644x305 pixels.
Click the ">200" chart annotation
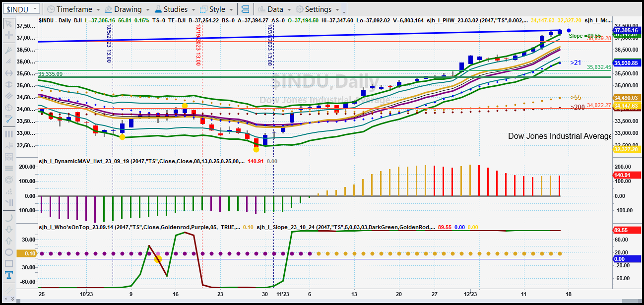[x=577, y=107]
